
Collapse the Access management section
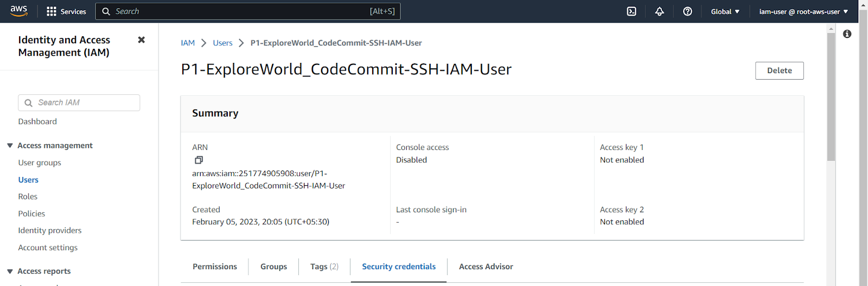(x=10, y=146)
